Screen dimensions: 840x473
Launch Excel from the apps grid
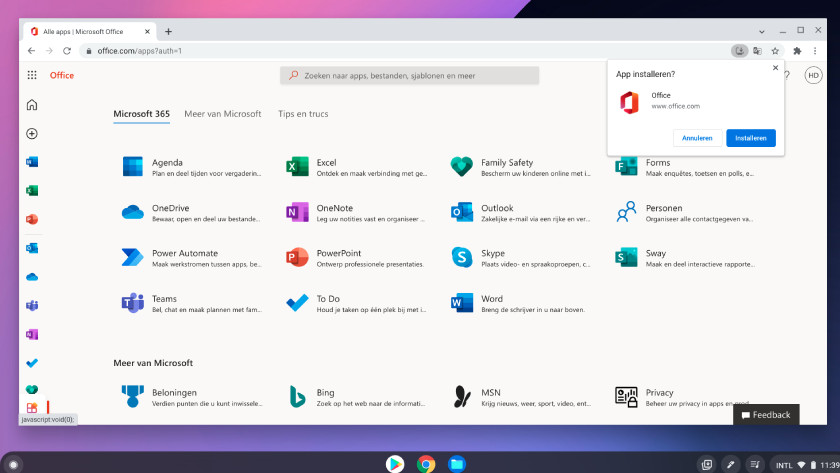356,167
